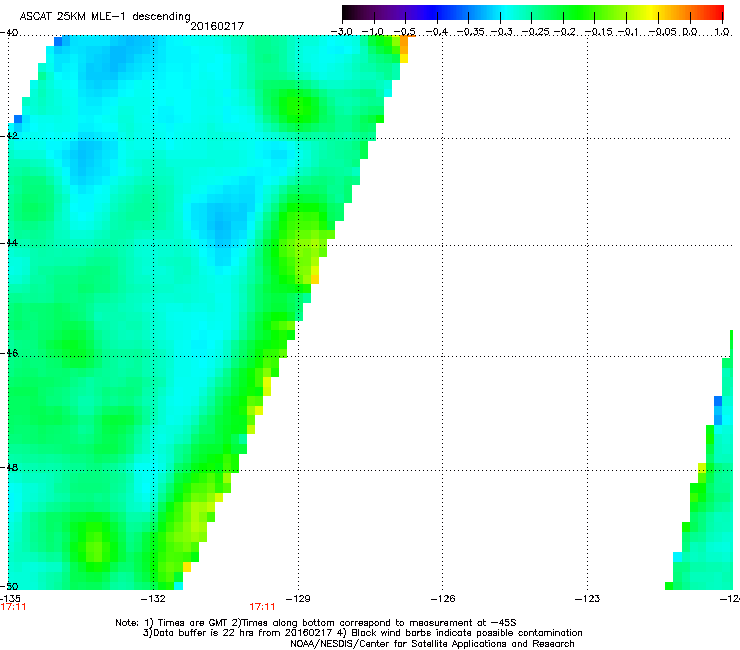This screenshot has width=740, height=650.
Task: Click the note line 'Times are GMT'
Action: click(315, 623)
